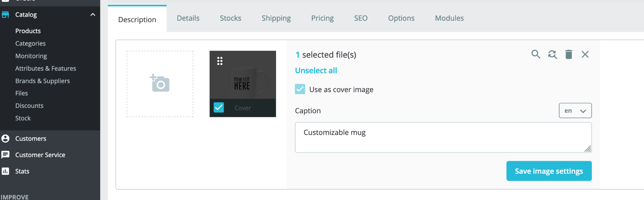This screenshot has width=644, height=200.
Task: Click the Customer Service chat icon
Action: click(5, 155)
